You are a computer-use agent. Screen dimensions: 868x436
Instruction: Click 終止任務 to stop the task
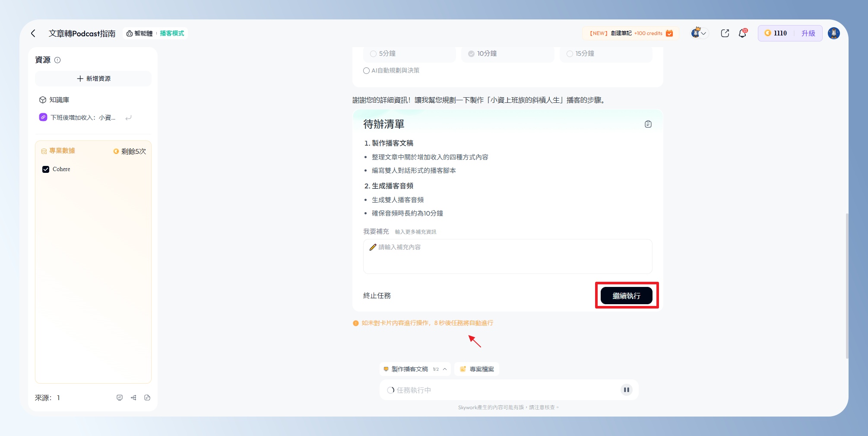(x=377, y=296)
